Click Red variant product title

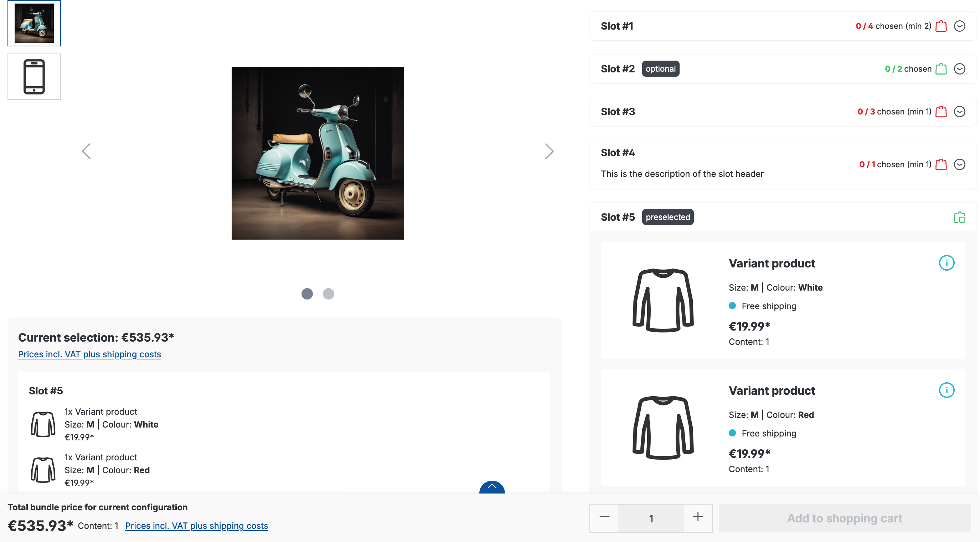[x=772, y=390]
